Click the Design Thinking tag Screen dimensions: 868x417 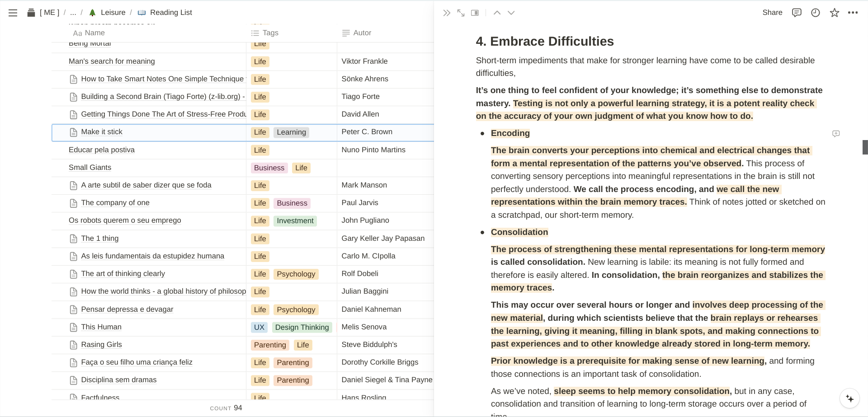(x=302, y=328)
